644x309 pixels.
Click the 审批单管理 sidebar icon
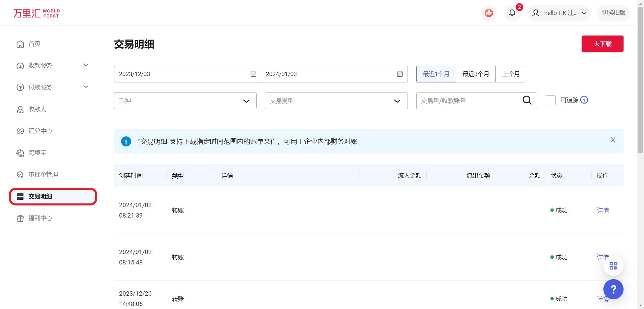pos(20,174)
